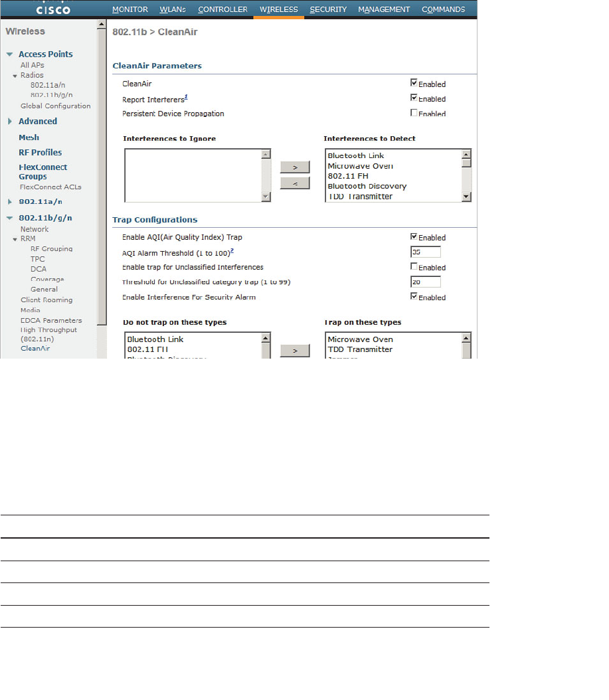Open the SECURITY menu
This screenshot has width=609, height=700.
(328, 9)
